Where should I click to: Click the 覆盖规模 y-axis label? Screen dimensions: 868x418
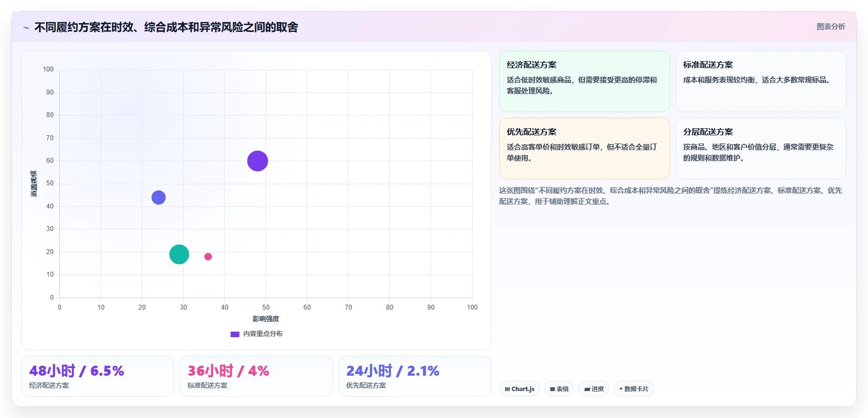point(34,184)
